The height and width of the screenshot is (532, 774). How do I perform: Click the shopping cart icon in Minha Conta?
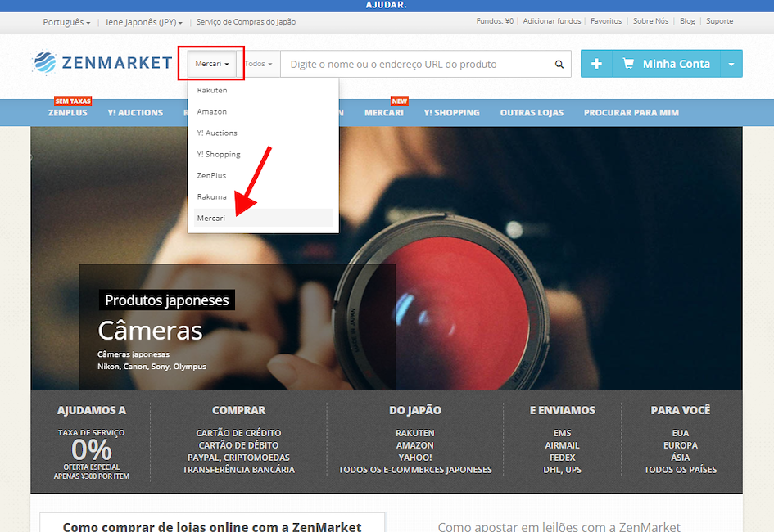(x=628, y=64)
